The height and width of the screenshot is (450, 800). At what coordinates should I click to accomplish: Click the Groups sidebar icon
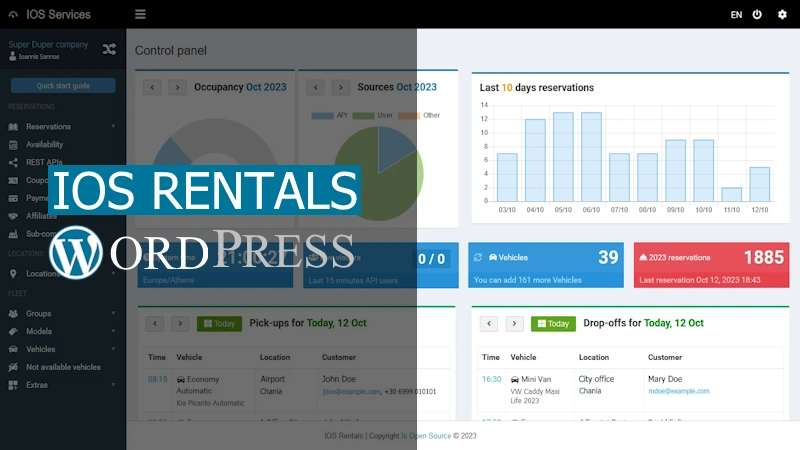pos(13,313)
